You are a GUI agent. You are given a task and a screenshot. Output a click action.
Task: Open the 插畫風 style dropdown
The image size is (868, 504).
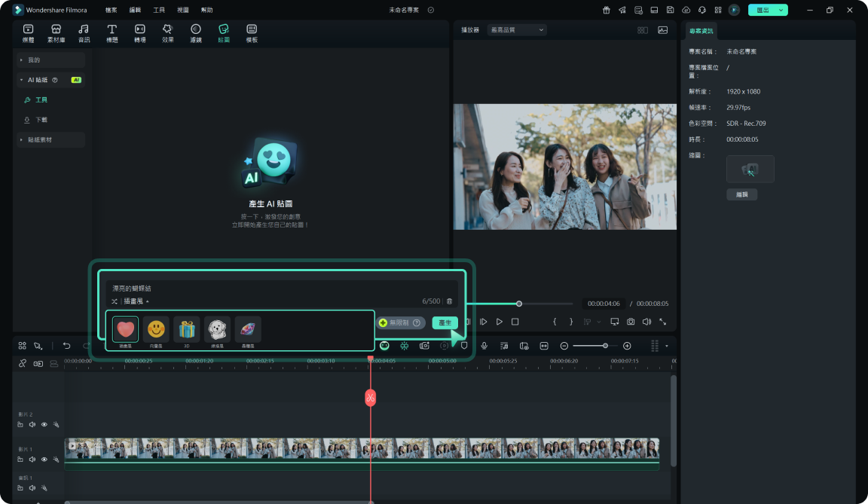click(136, 301)
